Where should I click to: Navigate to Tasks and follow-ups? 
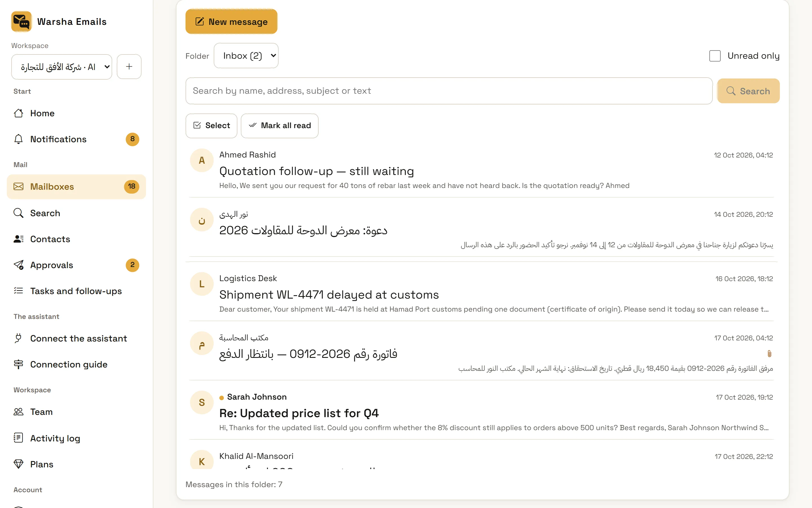76,291
